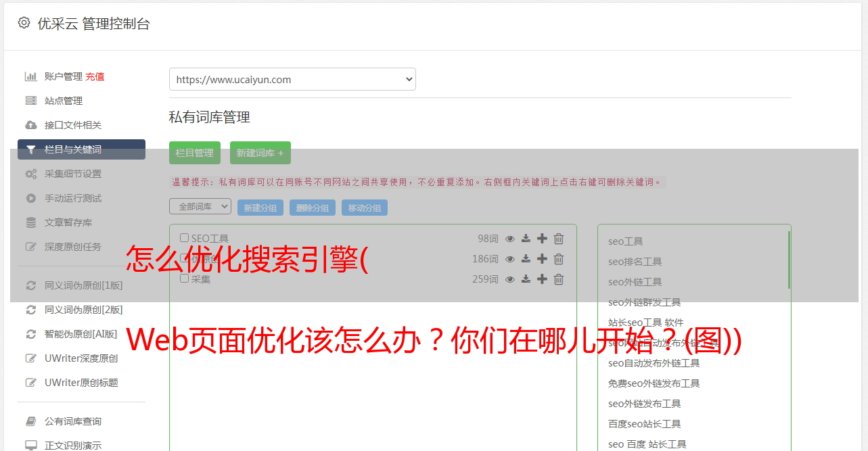Screen dimensions: 868x451
Task: Open 智能伪原创[AI版]
Action: [81, 334]
